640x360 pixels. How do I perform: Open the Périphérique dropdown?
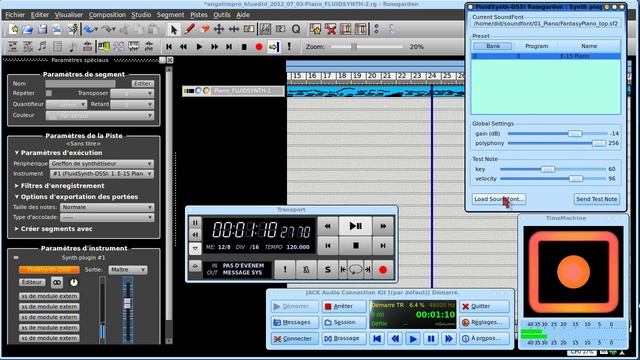click(101, 164)
